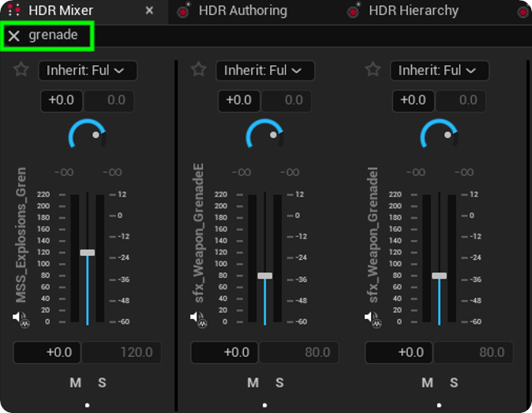The width and height of the screenshot is (532, 413).
Task: Favorite the MSS_Explosions_Gren strip star
Action: (21, 69)
